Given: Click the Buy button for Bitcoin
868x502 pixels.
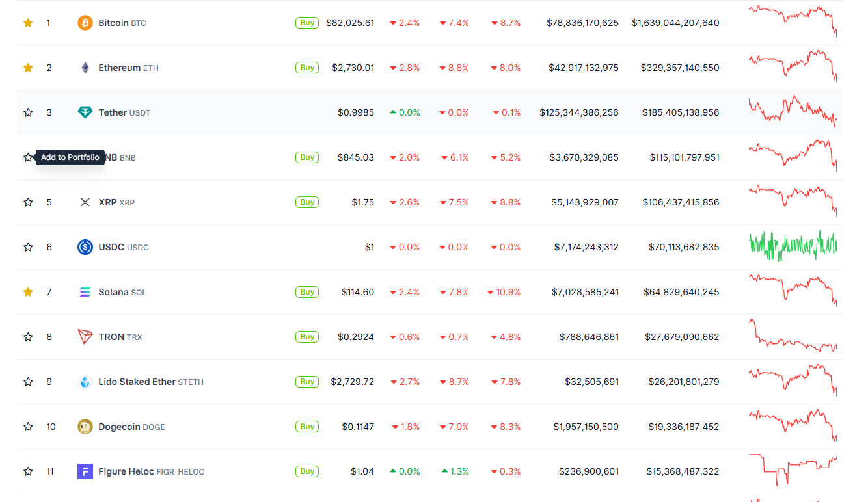Looking at the screenshot, I should [x=306, y=22].
